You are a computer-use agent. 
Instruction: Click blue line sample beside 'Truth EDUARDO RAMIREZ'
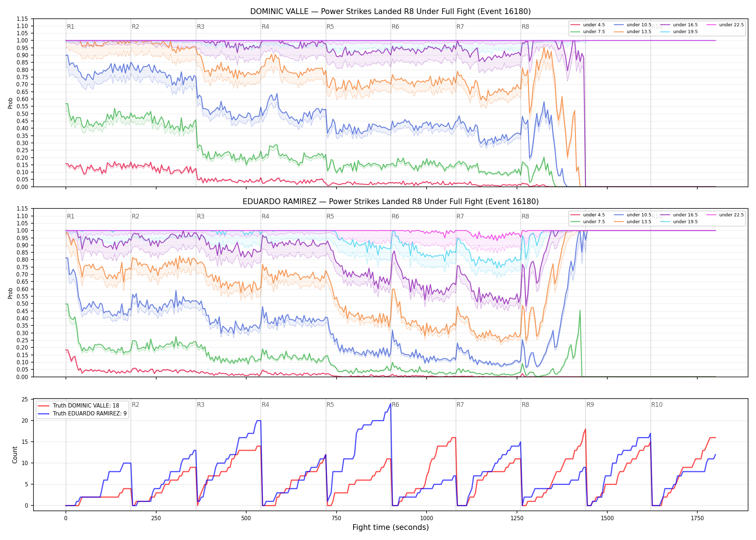coord(44,414)
